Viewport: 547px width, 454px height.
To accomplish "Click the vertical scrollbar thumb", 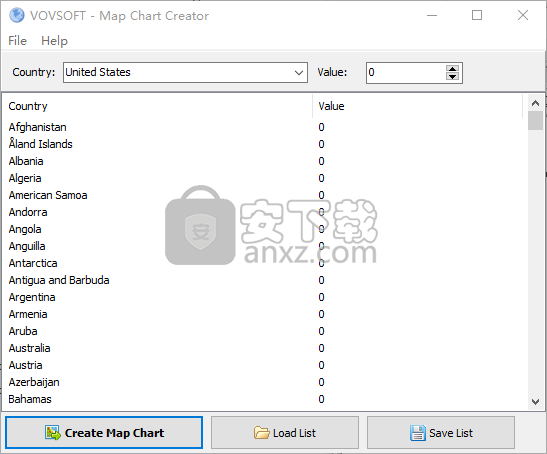I will click(x=535, y=120).
